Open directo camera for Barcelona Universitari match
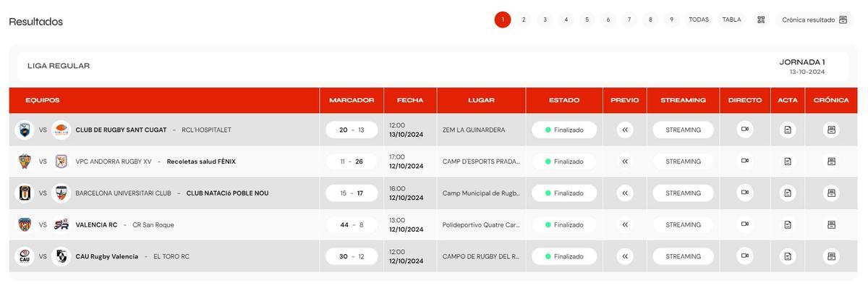 click(745, 193)
